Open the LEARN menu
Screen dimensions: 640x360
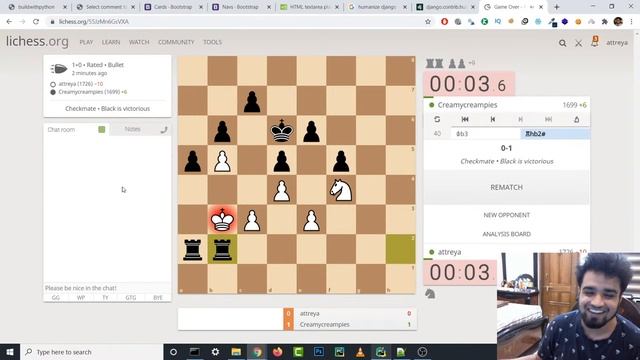tap(111, 42)
